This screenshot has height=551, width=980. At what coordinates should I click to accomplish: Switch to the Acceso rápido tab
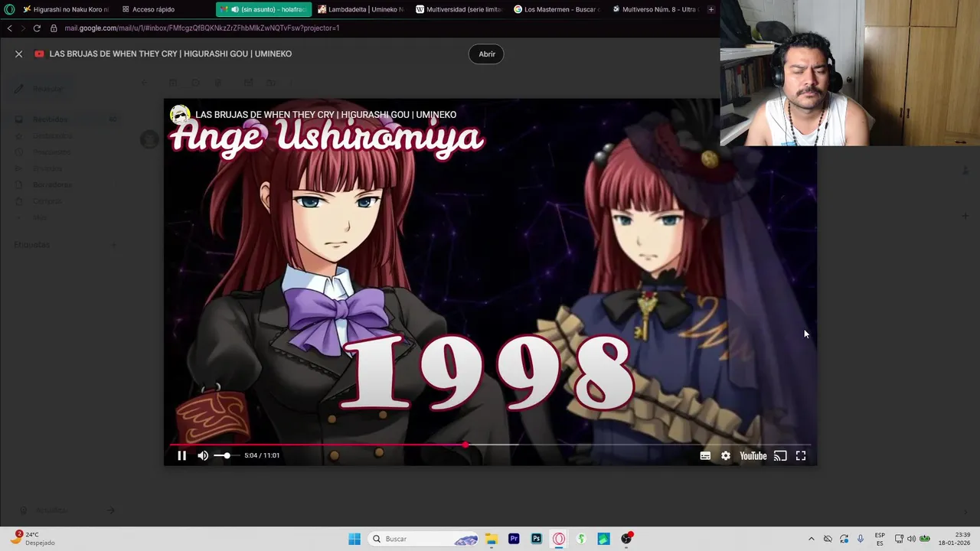(x=153, y=9)
